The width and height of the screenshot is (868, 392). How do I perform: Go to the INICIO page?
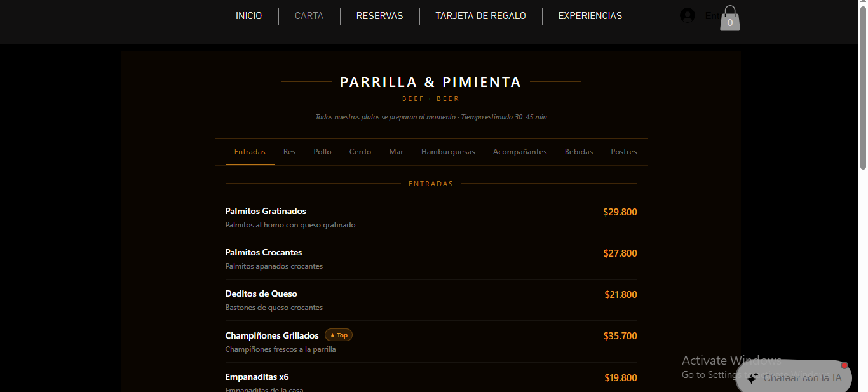[248, 16]
